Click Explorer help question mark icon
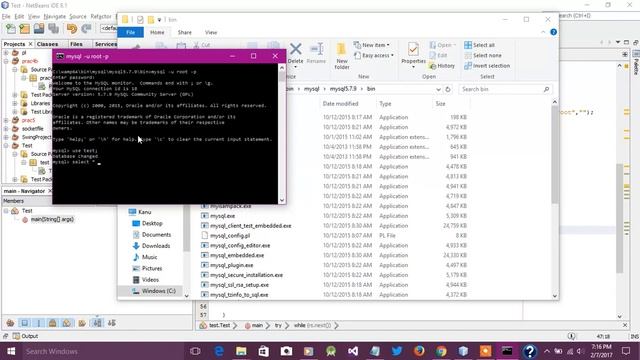Screen dimensions: 640x360 (x=553, y=32)
